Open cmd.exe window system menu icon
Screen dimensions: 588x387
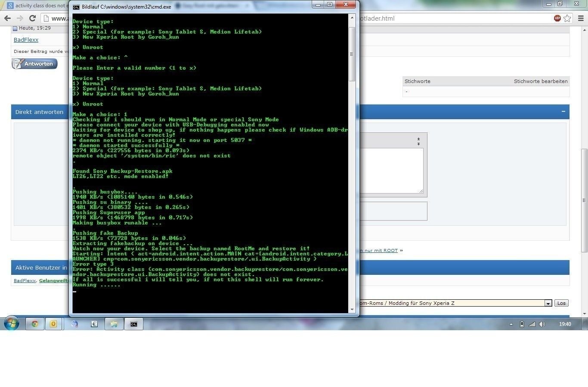[76, 7]
